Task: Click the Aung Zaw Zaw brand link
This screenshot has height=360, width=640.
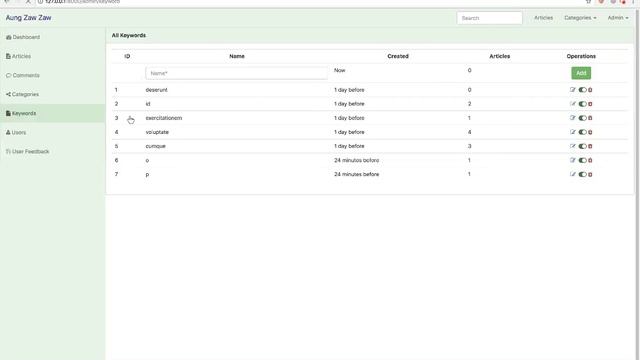Action: (x=29, y=18)
